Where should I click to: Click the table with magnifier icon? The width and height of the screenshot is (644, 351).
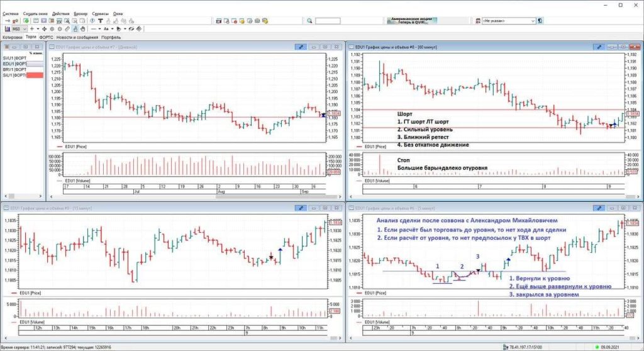[67, 21]
